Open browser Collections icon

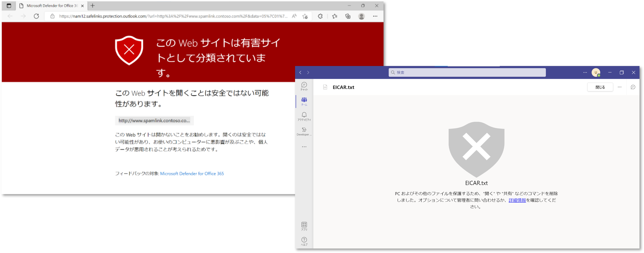point(348,16)
